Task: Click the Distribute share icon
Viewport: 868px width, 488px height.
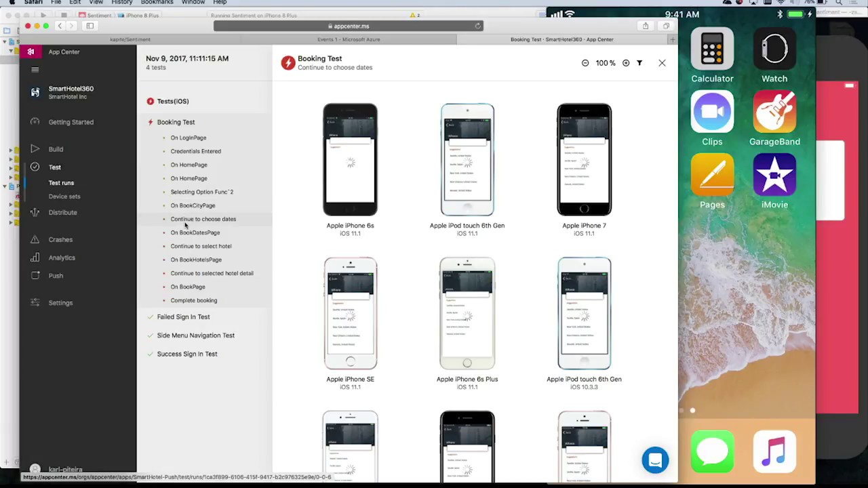Action: 35,212
